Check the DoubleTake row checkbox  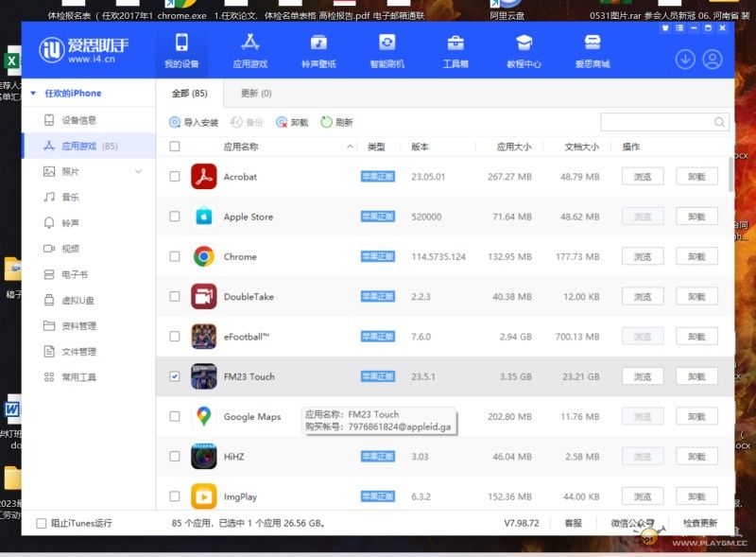tap(175, 296)
